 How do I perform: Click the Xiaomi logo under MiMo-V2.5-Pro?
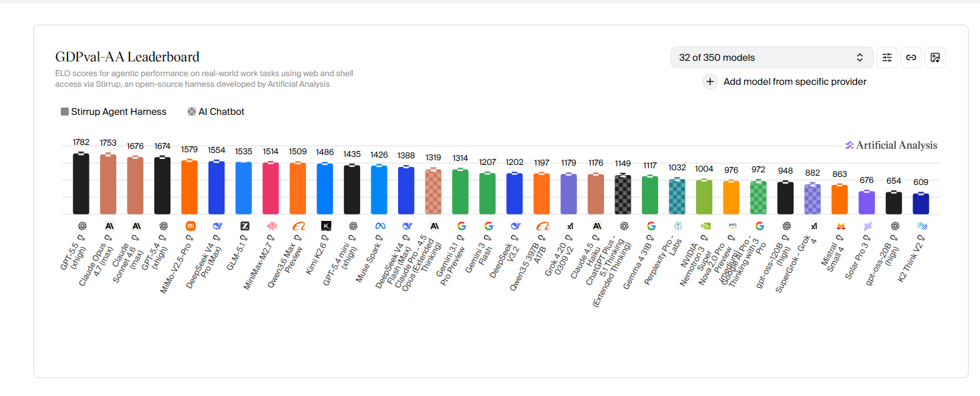190,226
